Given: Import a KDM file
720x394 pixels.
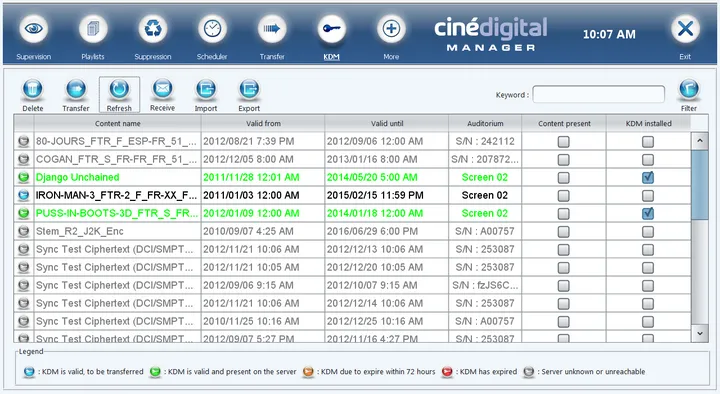Looking at the screenshot, I should (206, 89).
